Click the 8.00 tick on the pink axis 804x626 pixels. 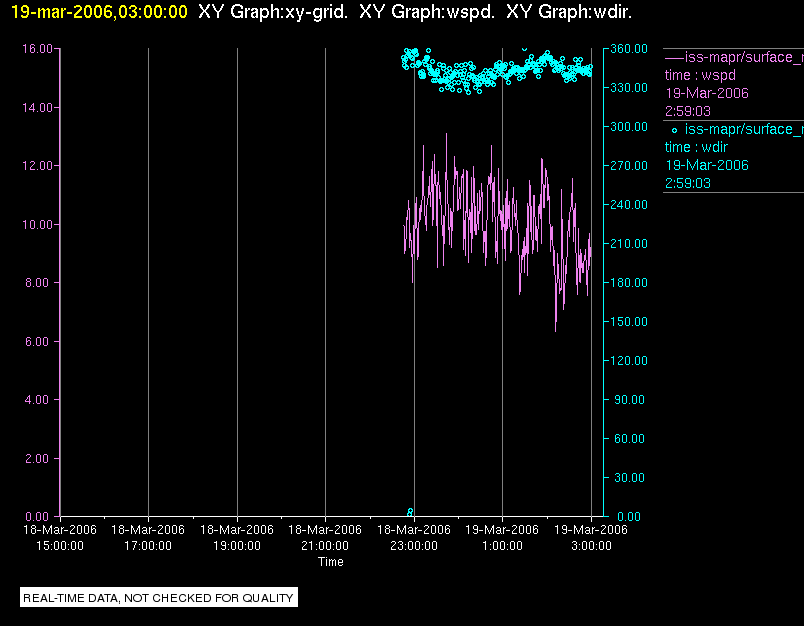39,282
